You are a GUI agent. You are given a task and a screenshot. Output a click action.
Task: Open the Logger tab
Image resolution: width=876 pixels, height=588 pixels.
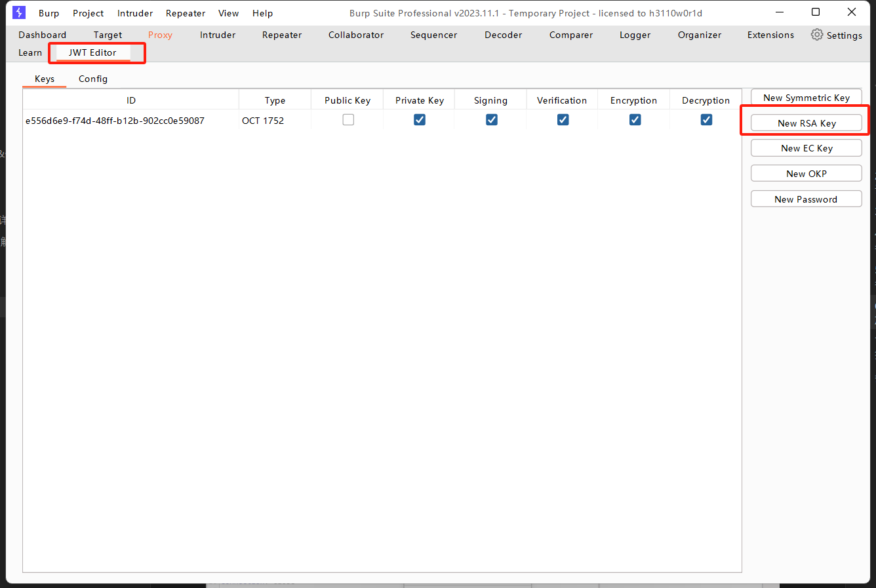635,35
